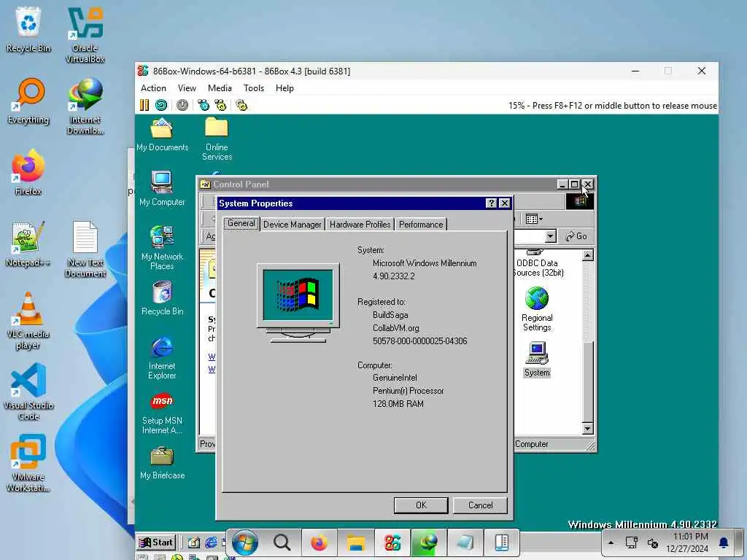Click the green Ctrl+Alt+Esc toolbar icon

click(220, 105)
